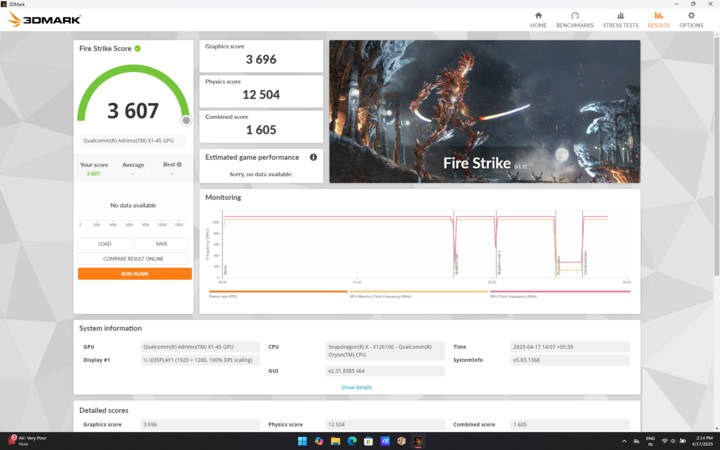Click pink GPU Clock Frequency legend bar
The width and height of the screenshot is (720, 450).
560,292
